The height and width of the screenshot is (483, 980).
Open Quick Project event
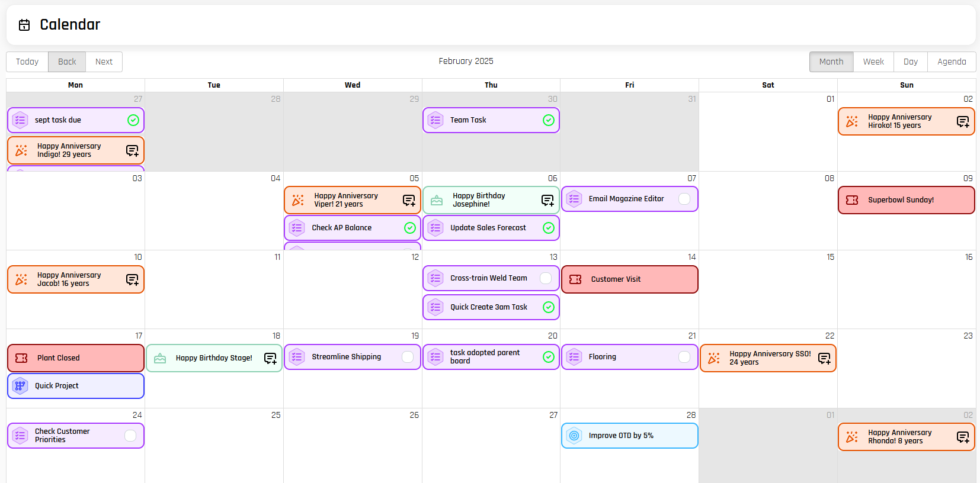[76, 386]
